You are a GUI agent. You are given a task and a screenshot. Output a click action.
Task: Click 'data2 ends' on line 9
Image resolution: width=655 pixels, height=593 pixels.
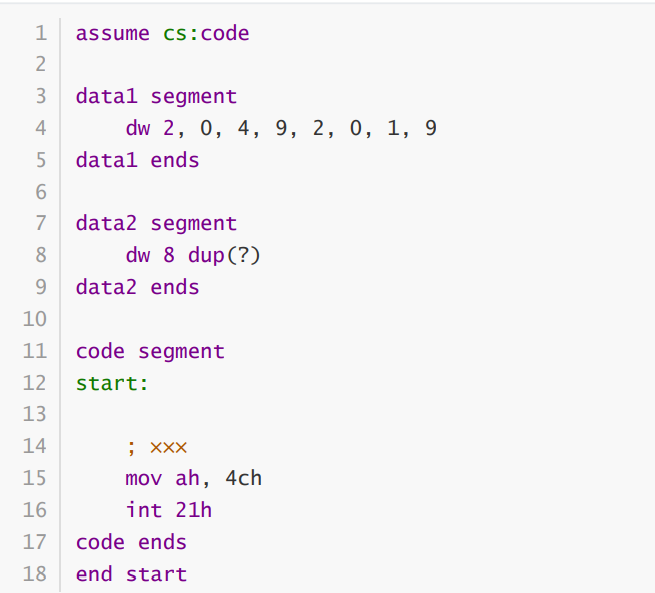(137, 287)
